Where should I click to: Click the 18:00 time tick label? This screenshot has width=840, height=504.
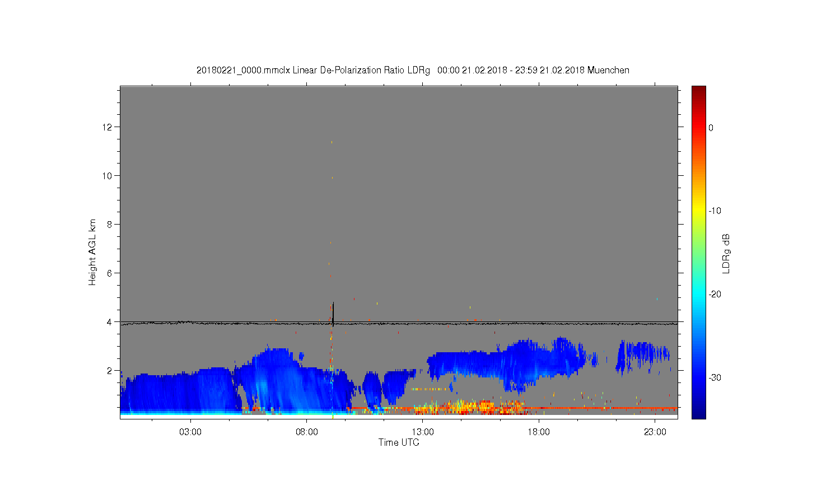point(539,432)
